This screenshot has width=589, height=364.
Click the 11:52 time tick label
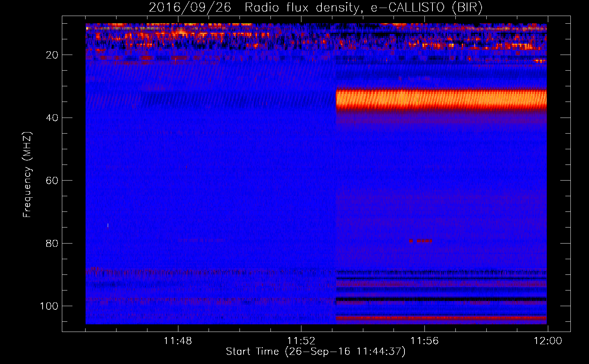tap(301, 341)
